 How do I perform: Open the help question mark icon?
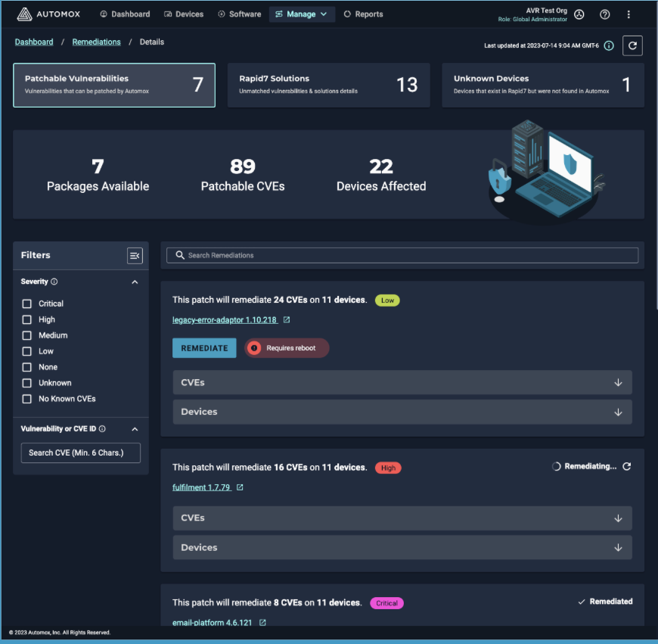coord(605,14)
